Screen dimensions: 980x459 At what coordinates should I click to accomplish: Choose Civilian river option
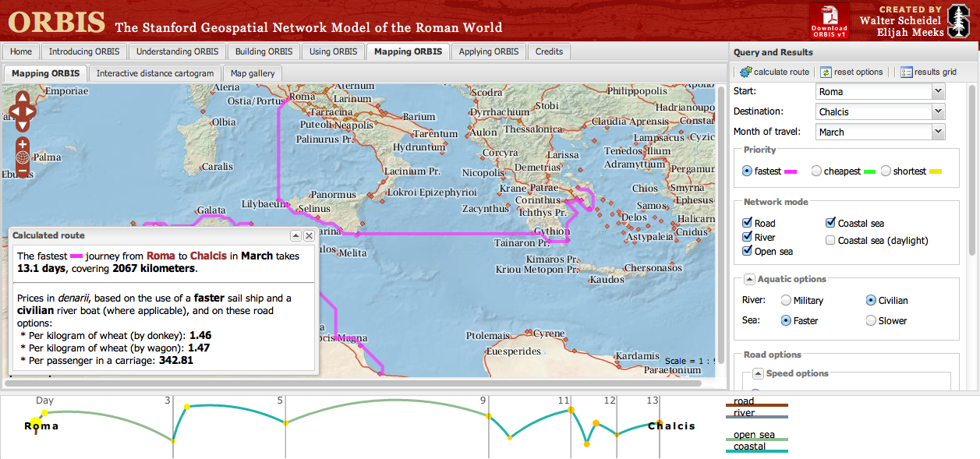pyautogui.click(x=871, y=300)
